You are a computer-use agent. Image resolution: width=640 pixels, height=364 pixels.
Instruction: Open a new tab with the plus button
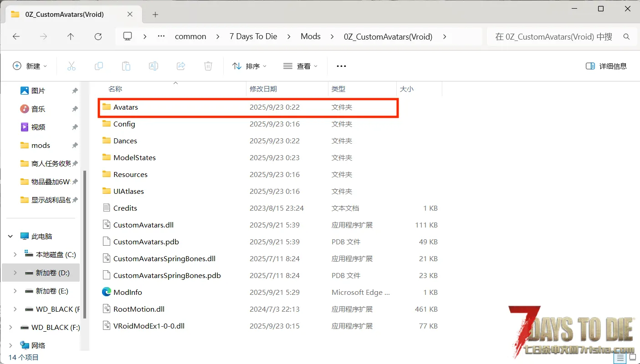pos(155,15)
